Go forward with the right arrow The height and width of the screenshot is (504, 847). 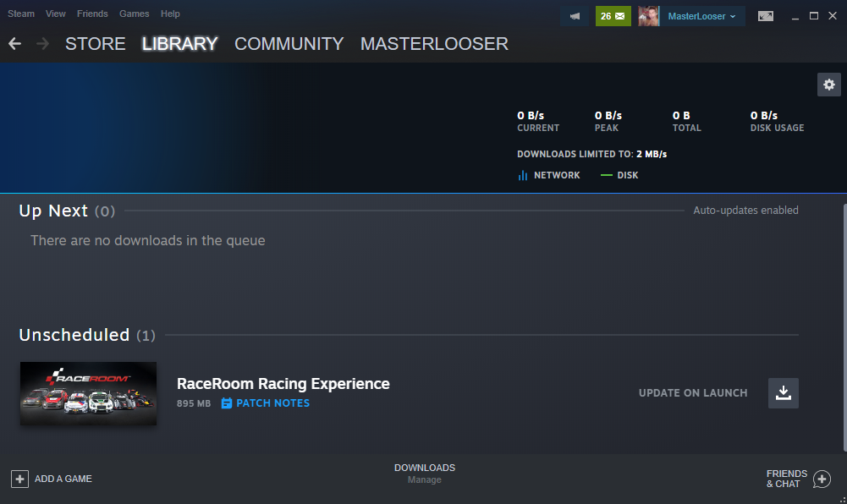pos(42,44)
